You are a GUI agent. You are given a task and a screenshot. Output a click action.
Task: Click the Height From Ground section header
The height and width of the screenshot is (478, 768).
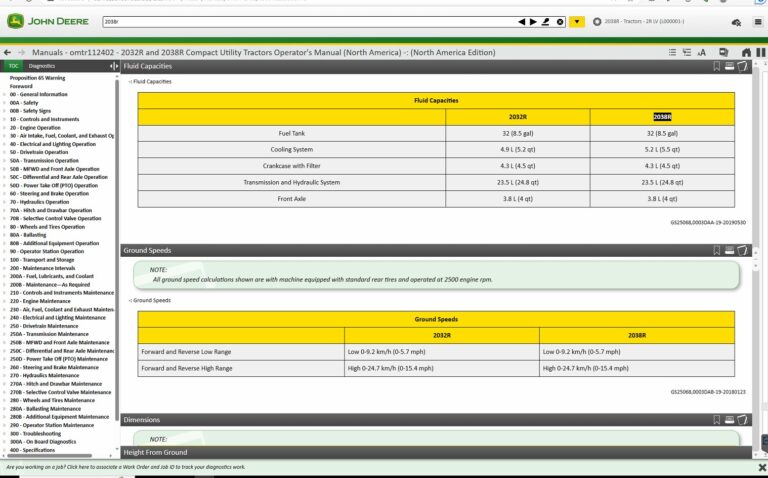pyautogui.click(x=436, y=453)
